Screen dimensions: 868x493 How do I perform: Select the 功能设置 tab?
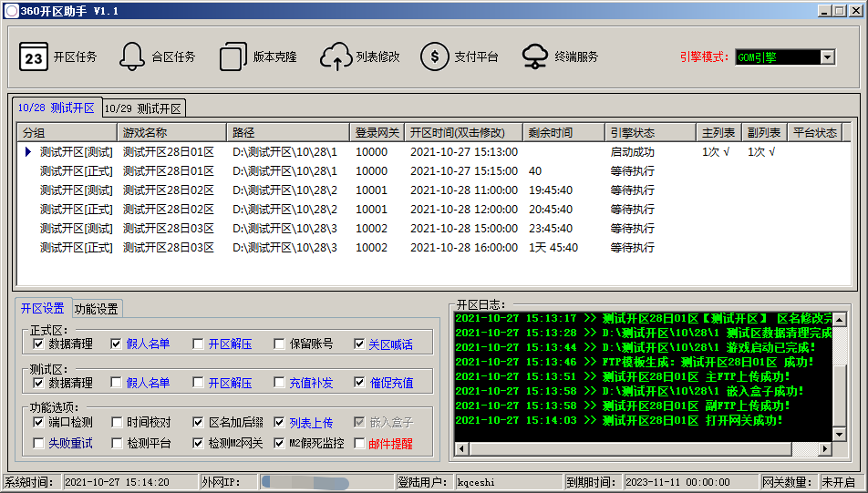(x=97, y=309)
